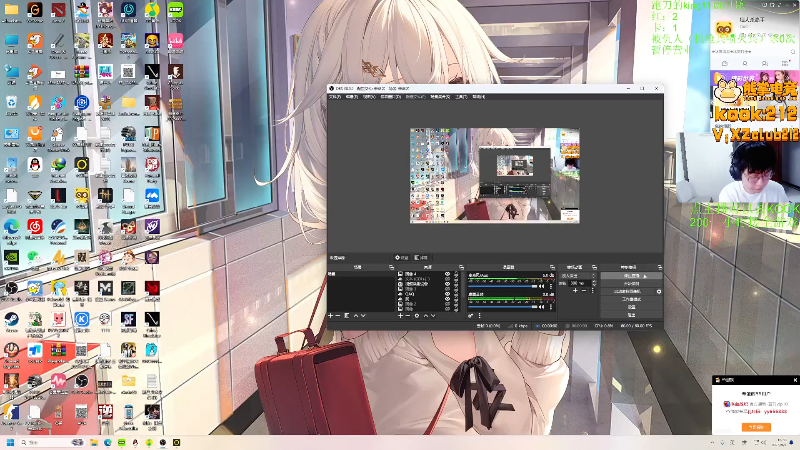Open the 帮助(H) menu in OBS

(479, 97)
